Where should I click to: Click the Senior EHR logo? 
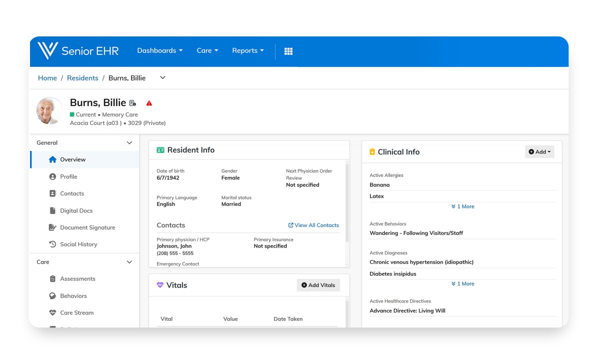pos(78,50)
